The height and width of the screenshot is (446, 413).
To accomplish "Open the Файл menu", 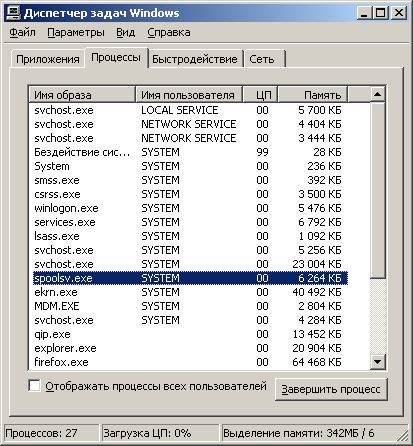I will [22, 32].
